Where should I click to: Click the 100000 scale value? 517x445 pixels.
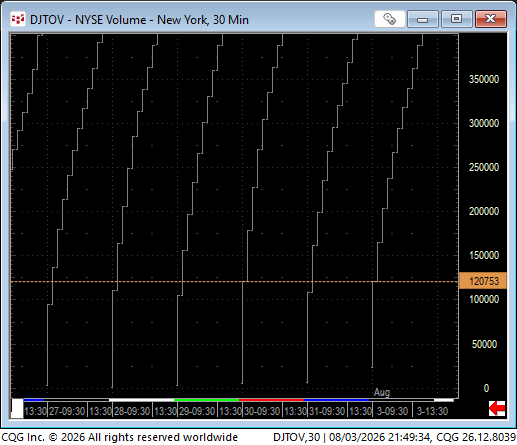click(484, 299)
